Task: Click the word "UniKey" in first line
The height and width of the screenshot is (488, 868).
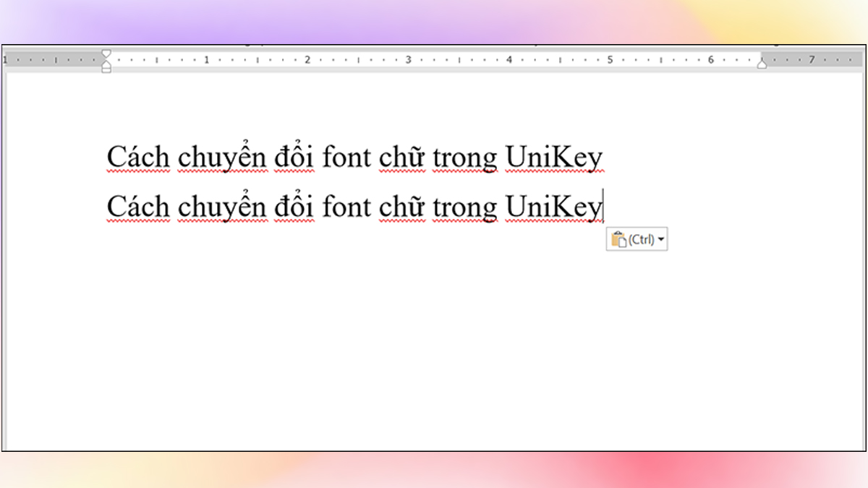Action: (553, 158)
